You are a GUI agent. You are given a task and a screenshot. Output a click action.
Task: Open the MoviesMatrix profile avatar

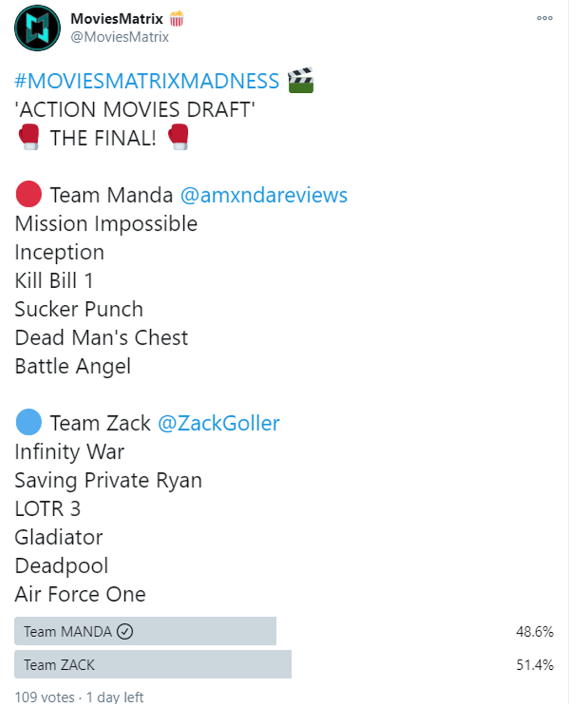coord(38,28)
